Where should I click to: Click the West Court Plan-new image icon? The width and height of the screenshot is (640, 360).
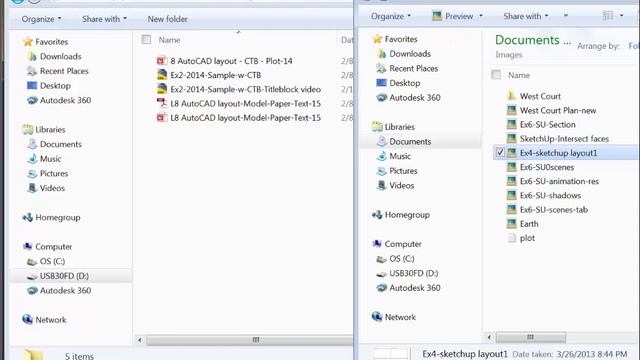[x=511, y=110]
